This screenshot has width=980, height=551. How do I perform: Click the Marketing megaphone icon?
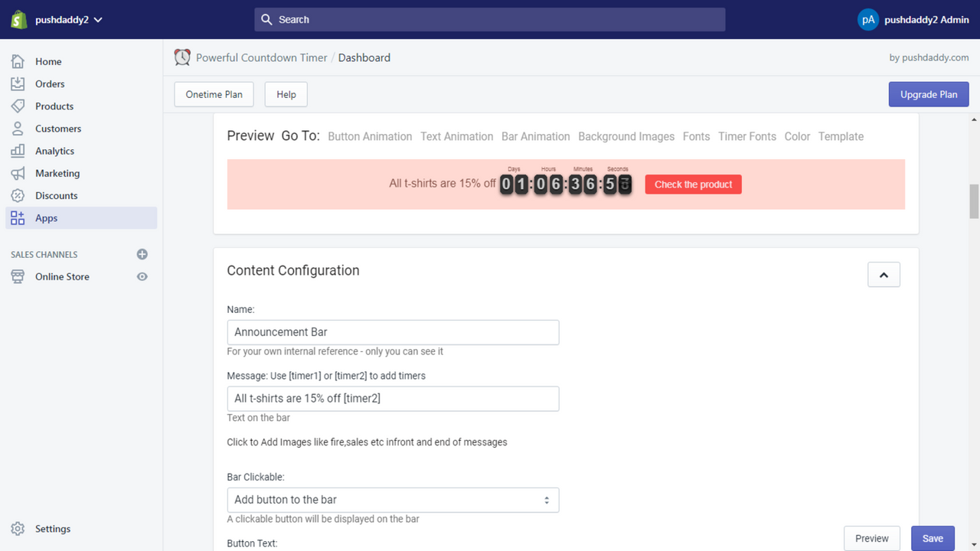(x=18, y=173)
